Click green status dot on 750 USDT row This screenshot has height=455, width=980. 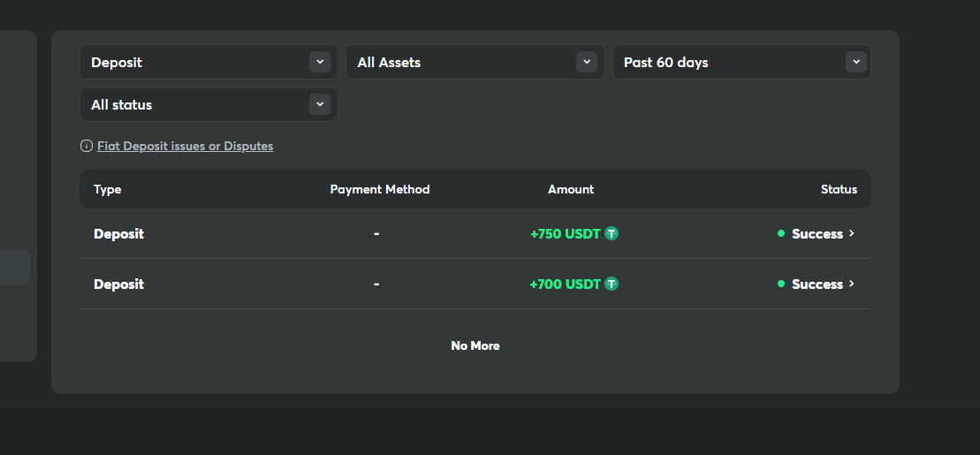pyautogui.click(x=781, y=234)
